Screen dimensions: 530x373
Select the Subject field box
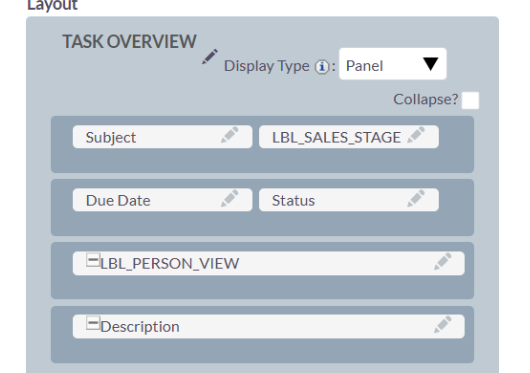click(163, 137)
